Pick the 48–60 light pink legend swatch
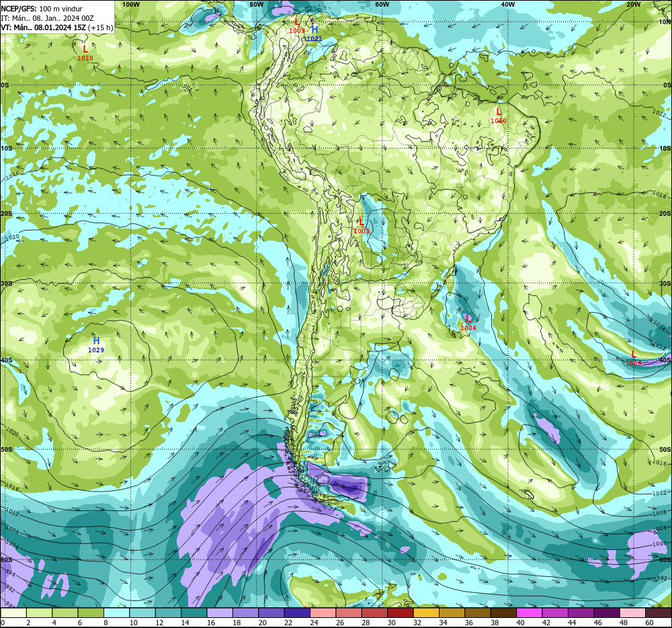Viewport: 672px width, 628px height. [x=632, y=613]
